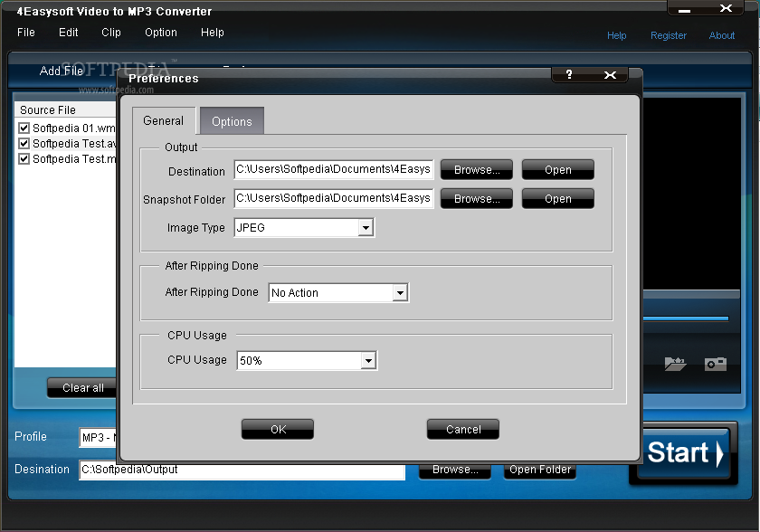Open the After Ripping Done dropdown
Screen dimensions: 760x532
click(x=400, y=292)
